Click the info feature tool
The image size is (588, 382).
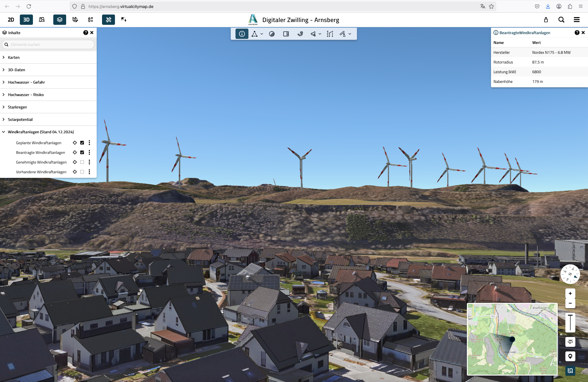(242, 34)
